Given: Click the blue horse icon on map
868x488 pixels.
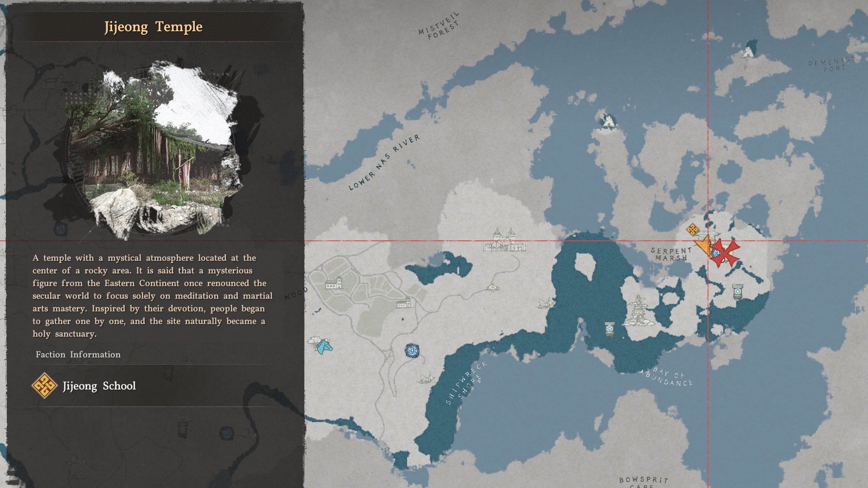Looking at the screenshot, I should (324, 347).
